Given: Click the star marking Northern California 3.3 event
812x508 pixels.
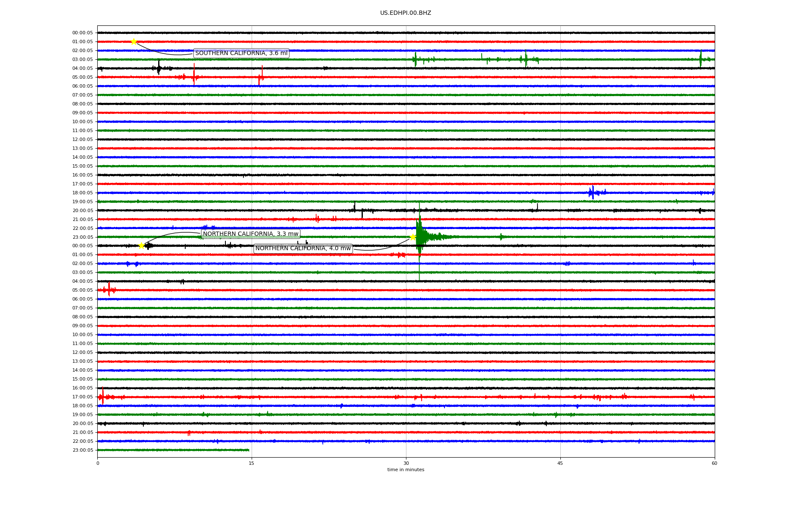Looking at the screenshot, I should (x=142, y=246).
